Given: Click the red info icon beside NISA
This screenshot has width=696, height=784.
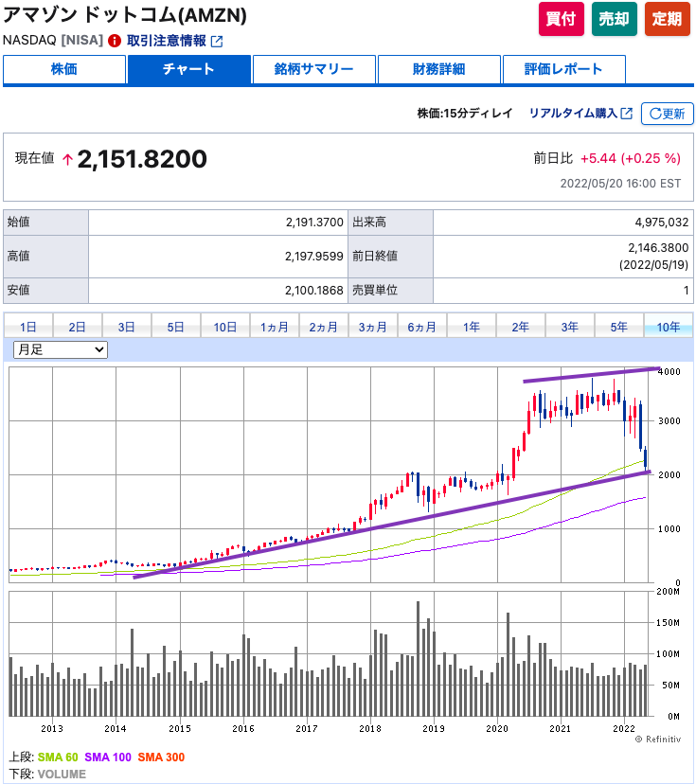Looking at the screenshot, I should pos(115,41).
